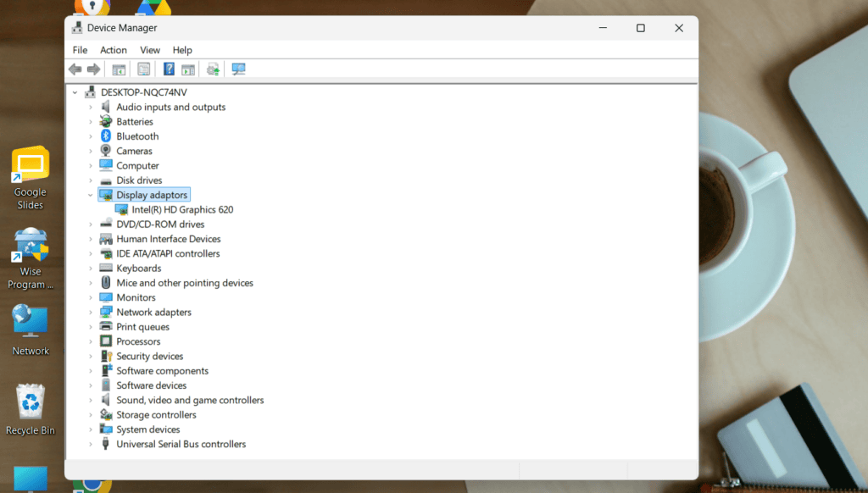Select the Software components label
868x493 pixels.
tap(162, 371)
